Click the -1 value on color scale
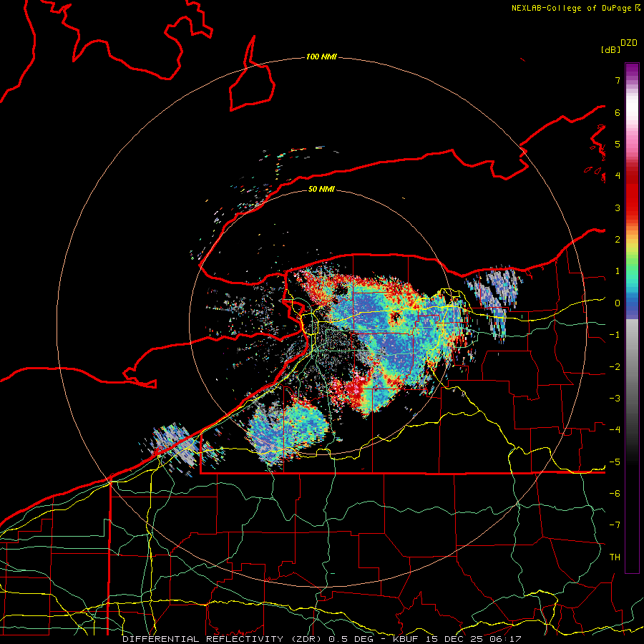Screen dimensions: 644x644 point(615,335)
